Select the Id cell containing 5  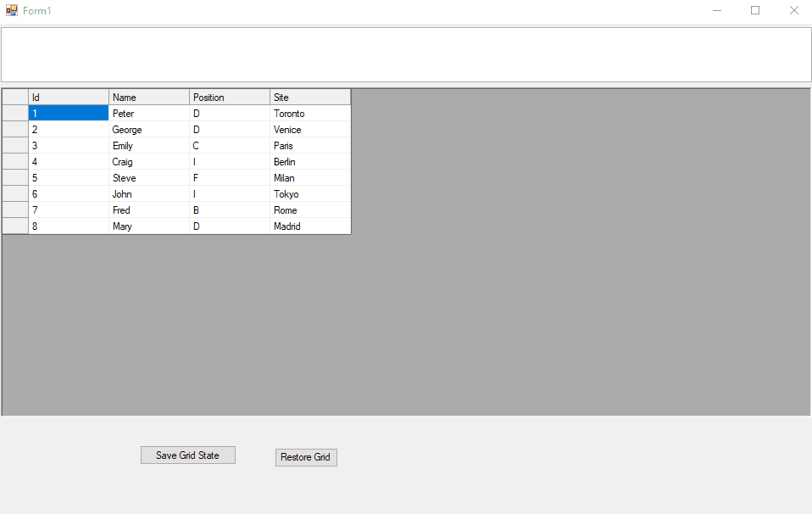click(x=69, y=177)
